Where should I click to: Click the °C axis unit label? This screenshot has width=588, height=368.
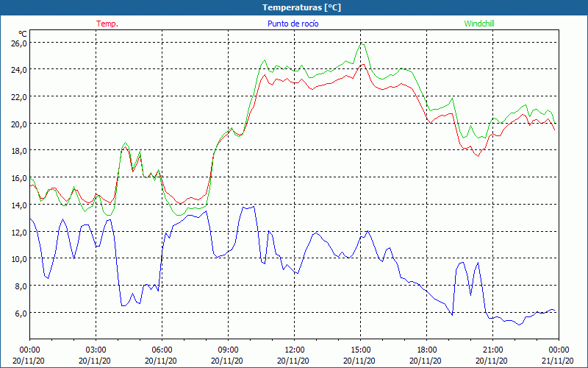coord(23,34)
